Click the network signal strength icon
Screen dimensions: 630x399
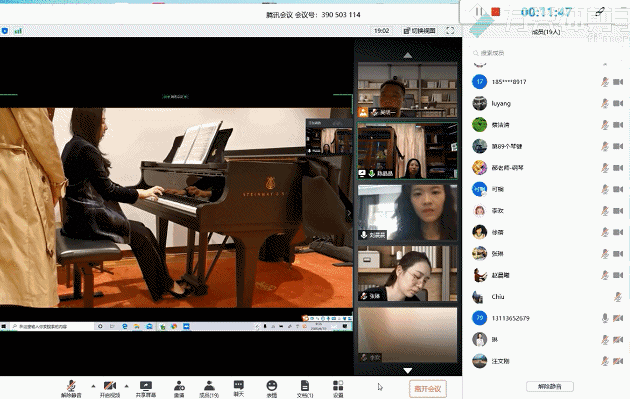click(x=18, y=31)
